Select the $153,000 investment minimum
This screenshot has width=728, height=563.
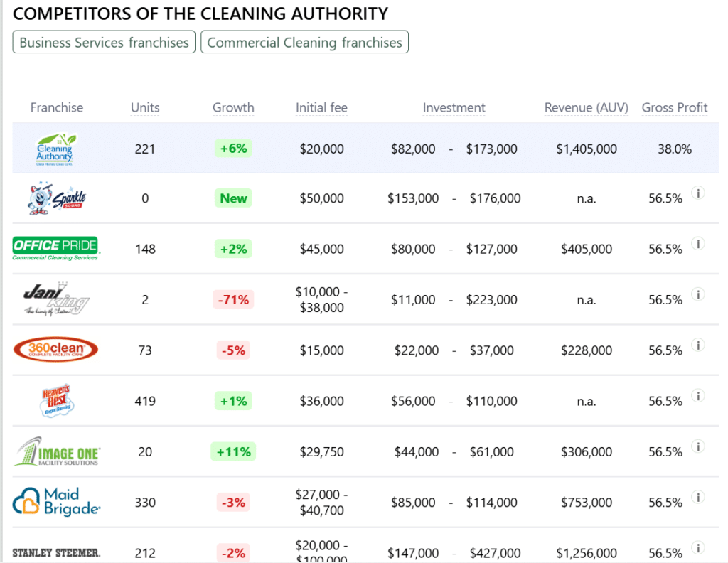click(x=413, y=198)
